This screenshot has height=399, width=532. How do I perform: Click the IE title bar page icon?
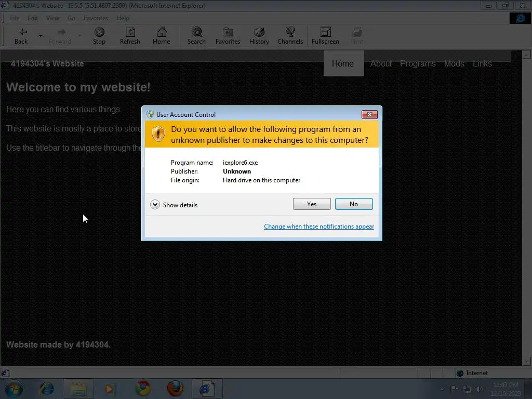click(5, 5)
